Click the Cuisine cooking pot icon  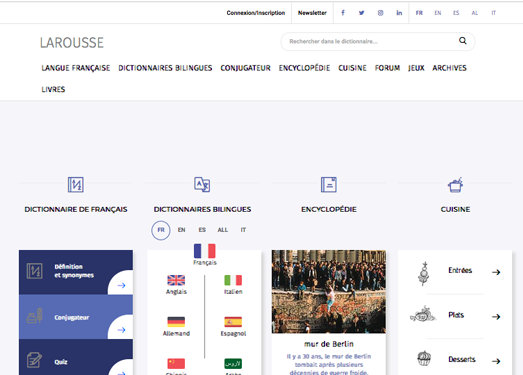[455, 184]
